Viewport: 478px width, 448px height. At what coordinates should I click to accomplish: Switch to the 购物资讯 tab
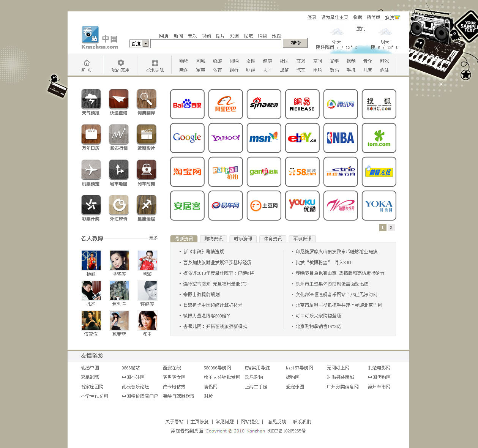[x=213, y=238]
